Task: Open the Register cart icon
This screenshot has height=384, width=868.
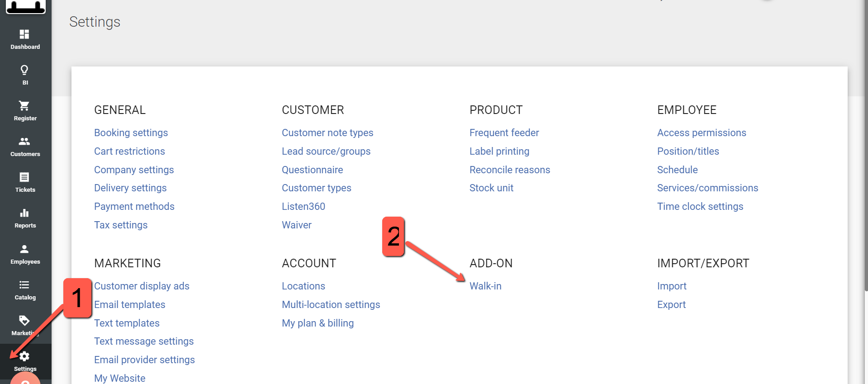Action: click(x=24, y=106)
